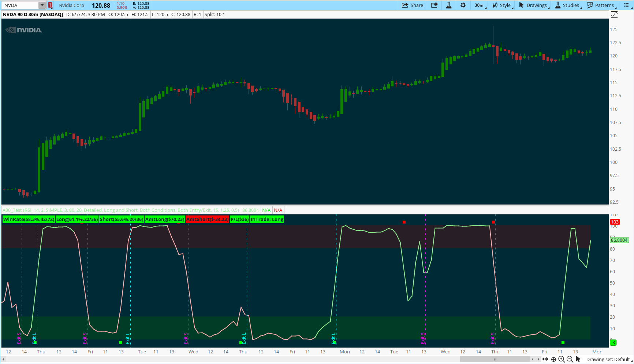Select the pointer drawing tool icon
This screenshot has width=634, height=364.
pyautogui.click(x=578, y=359)
